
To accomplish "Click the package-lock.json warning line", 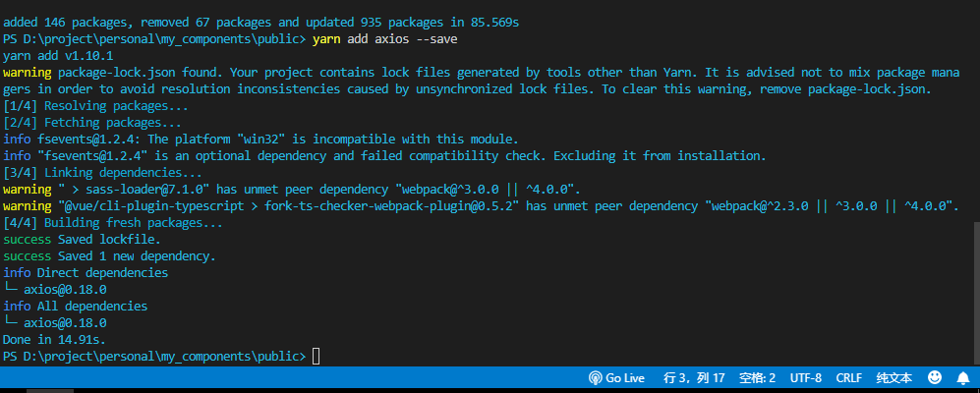I will click(481, 82).
